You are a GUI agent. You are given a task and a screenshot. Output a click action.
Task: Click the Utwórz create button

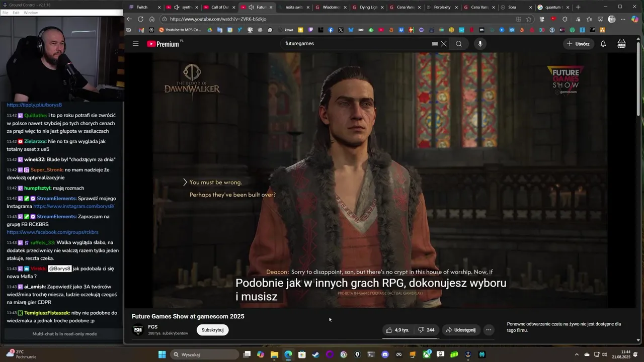tap(578, 44)
